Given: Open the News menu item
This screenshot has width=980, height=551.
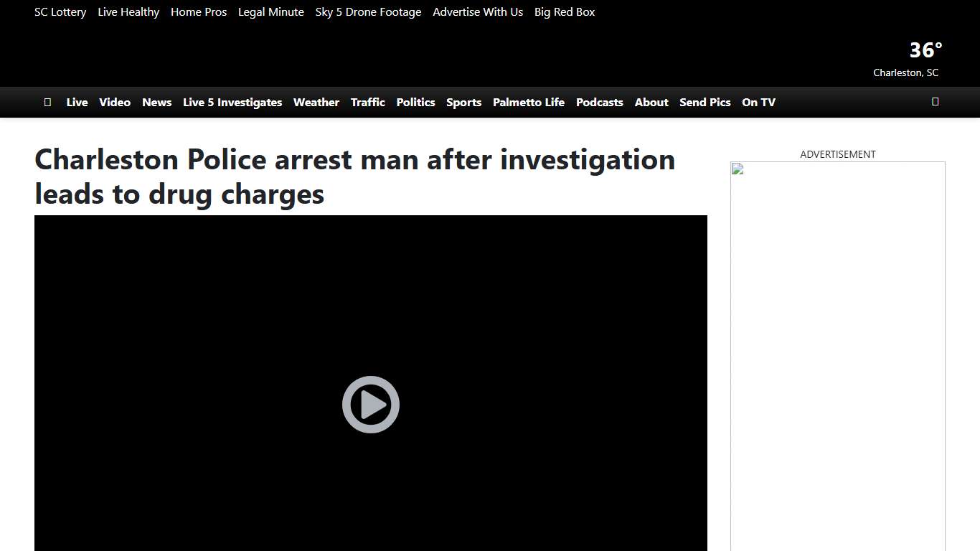Looking at the screenshot, I should click(x=156, y=102).
